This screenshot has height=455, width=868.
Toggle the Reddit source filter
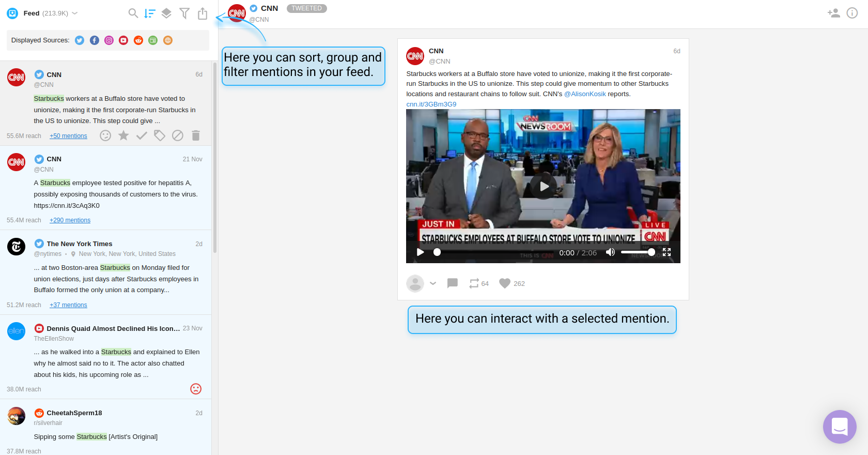(x=138, y=40)
